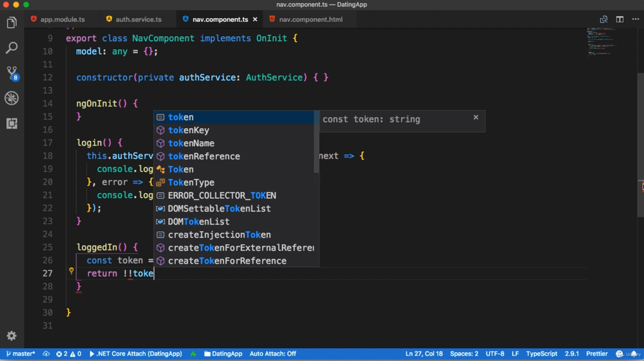Click the open changes icon in editor toolbar

point(603,19)
